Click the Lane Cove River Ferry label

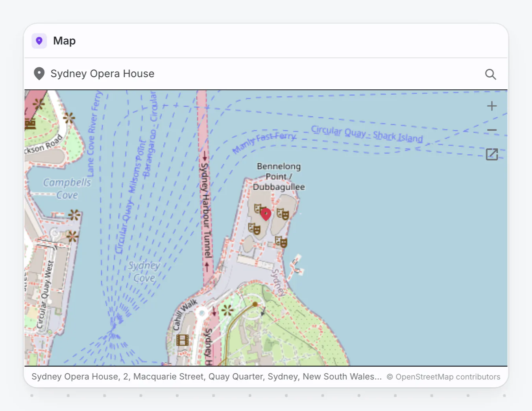click(94, 134)
